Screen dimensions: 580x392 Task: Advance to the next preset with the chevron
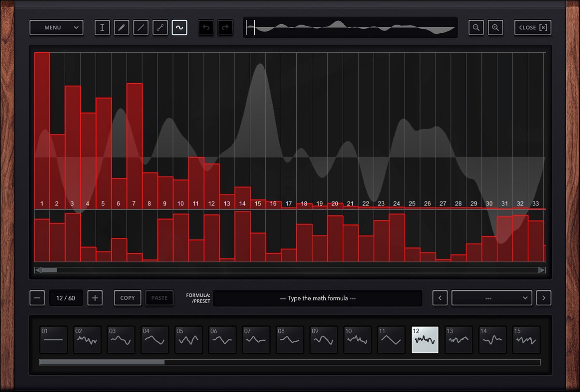pos(543,298)
